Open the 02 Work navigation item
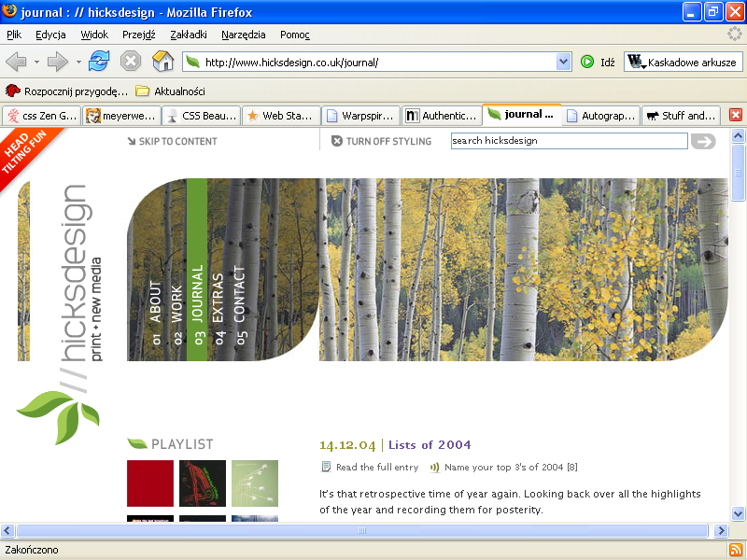Screen dimensions: 747x560 (176, 315)
